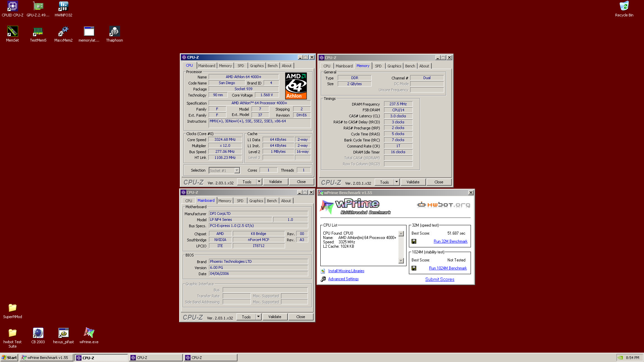Click Close in the CPU tab window
644x362 pixels.
coord(301,182)
